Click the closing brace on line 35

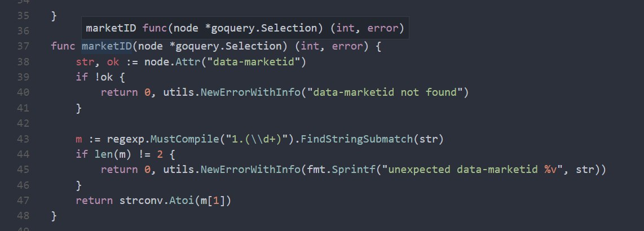[54, 16]
